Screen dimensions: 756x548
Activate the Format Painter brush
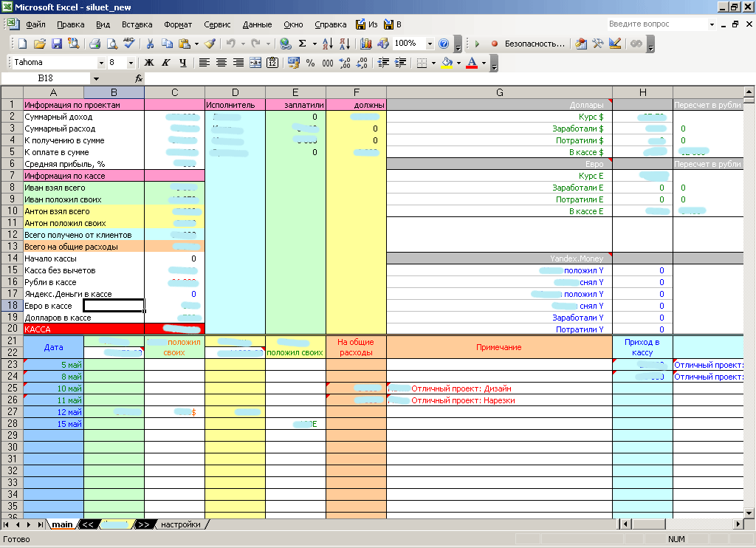tap(210, 44)
